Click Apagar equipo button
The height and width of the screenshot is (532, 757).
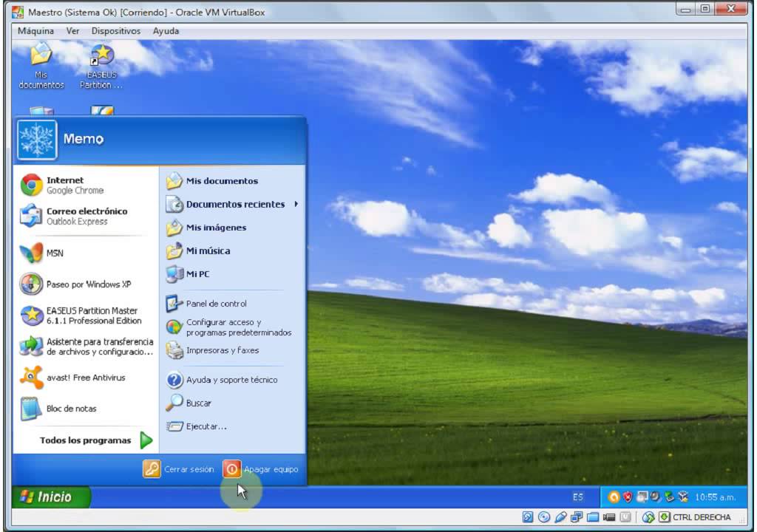click(261, 468)
